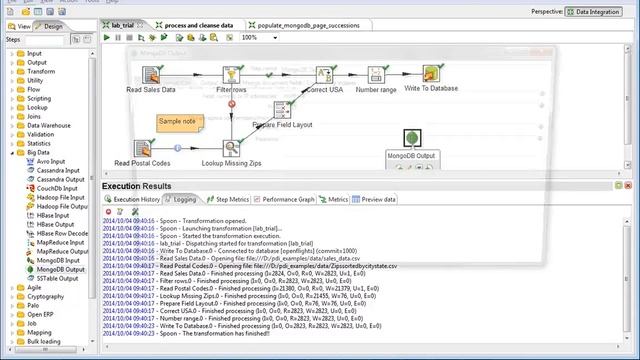
Task: Switch to the View panel tab
Action: click(x=19, y=26)
